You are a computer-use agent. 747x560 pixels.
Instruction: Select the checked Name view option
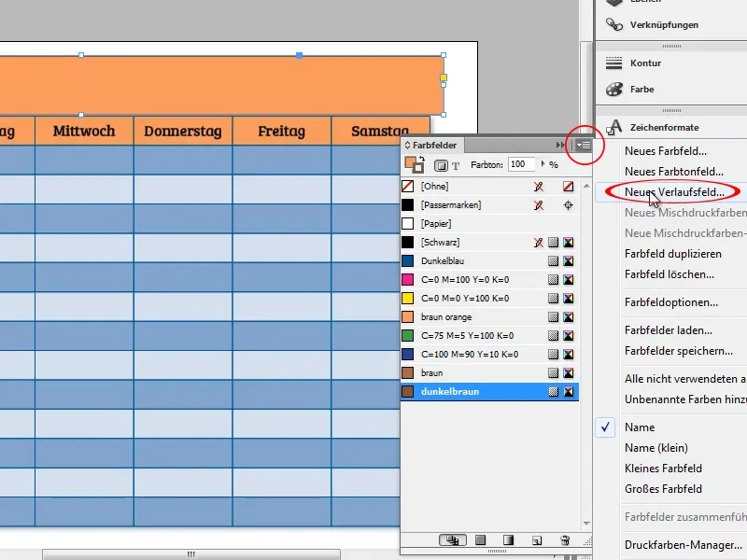[640, 427]
